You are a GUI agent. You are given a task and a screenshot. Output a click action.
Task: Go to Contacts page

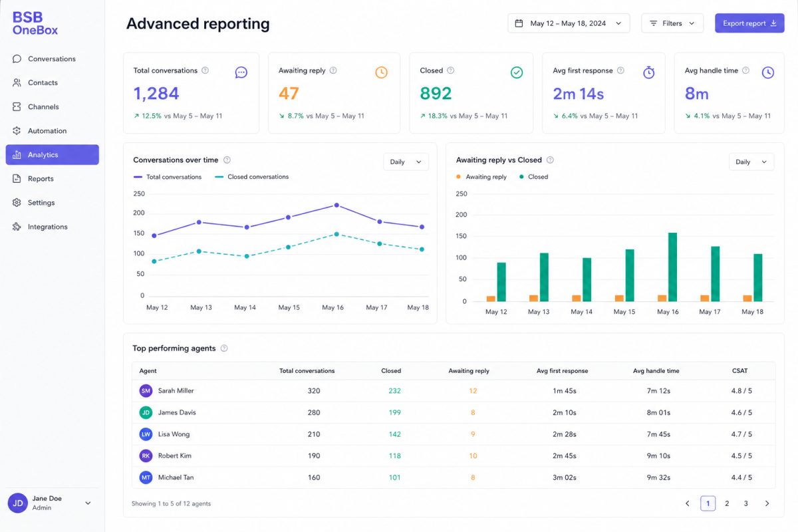point(52,82)
